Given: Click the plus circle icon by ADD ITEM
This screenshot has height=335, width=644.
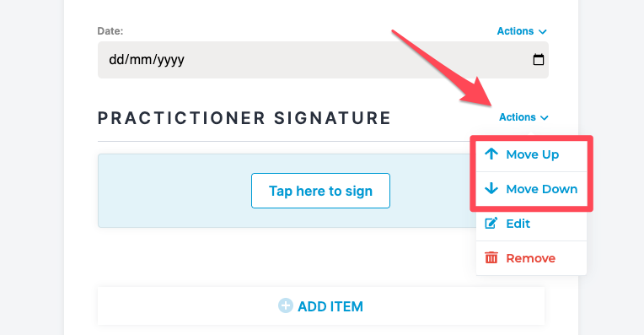Looking at the screenshot, I should (x=286, y=305).
